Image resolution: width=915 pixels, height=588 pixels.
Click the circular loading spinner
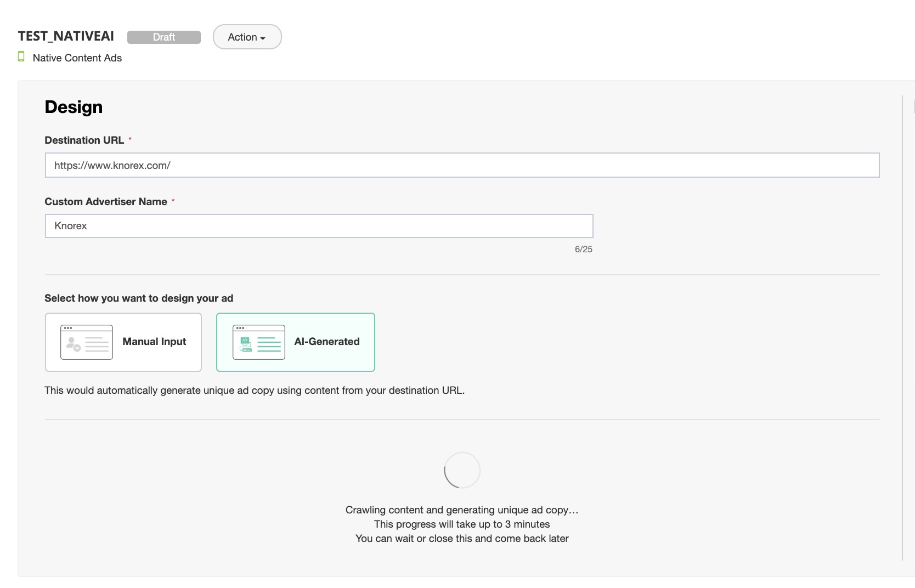coord(462,470)
